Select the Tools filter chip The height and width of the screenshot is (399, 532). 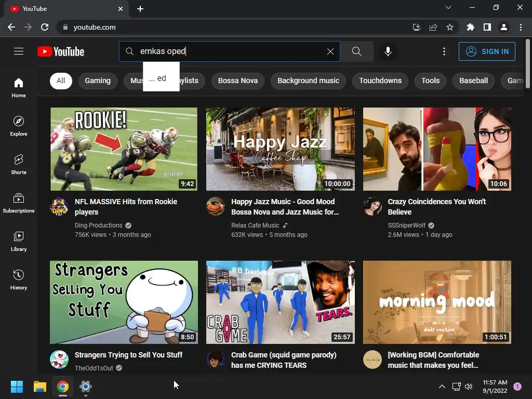tap(430, 81)
